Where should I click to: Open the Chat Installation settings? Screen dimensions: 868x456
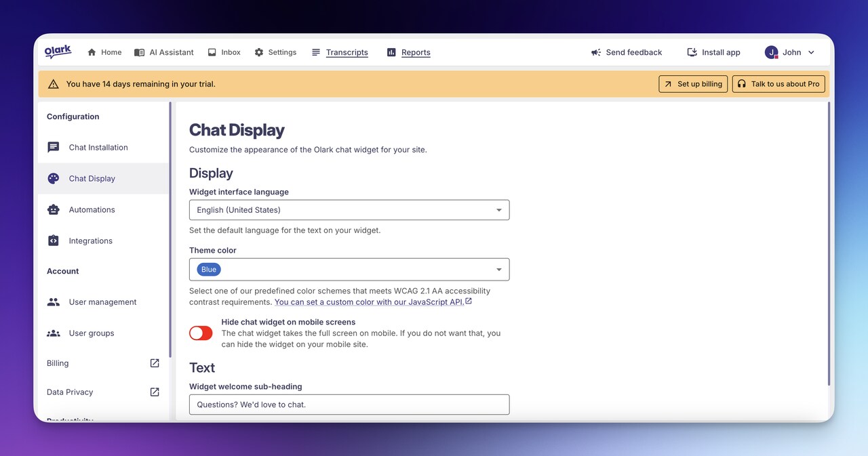[98, 147]
